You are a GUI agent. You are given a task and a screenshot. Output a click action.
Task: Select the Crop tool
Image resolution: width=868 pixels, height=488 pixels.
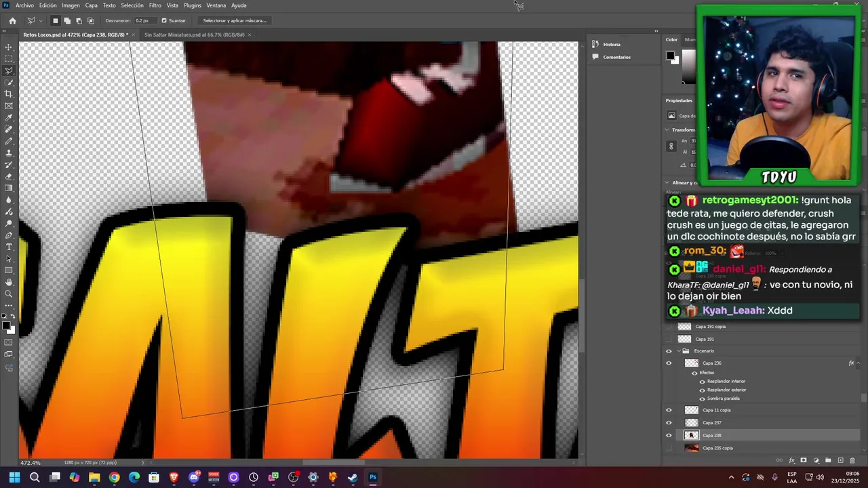[x=9, y=94]
